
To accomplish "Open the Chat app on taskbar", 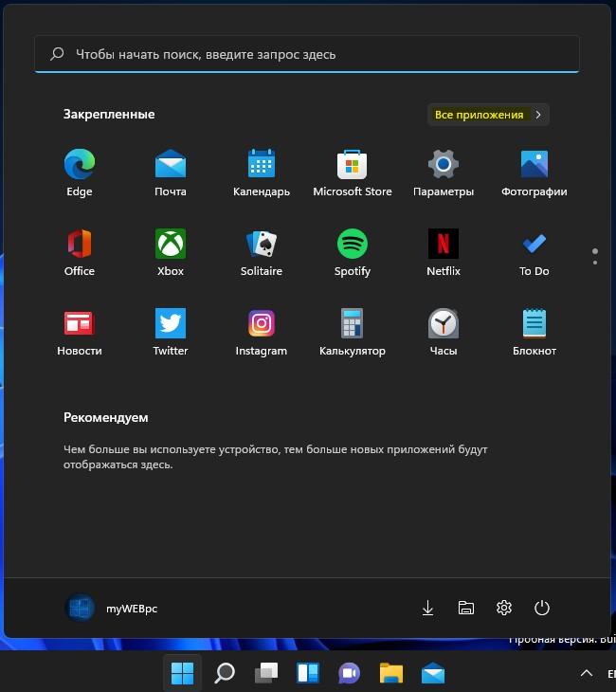I will (350, 673).
